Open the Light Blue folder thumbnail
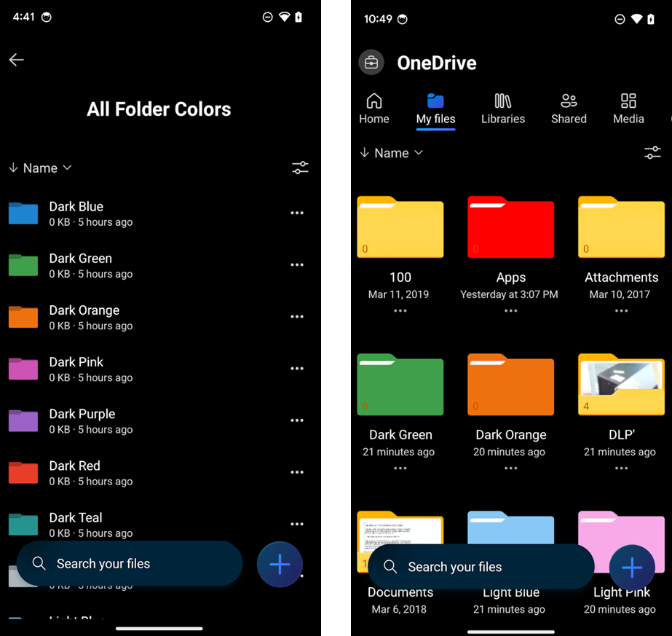This screenshot has height=636, width=672. 511,527
